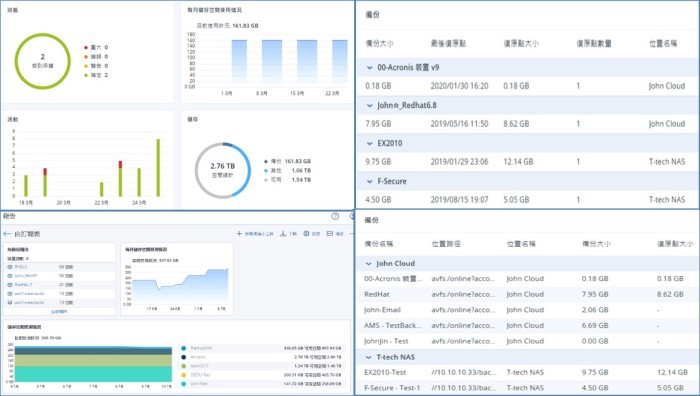The height and width of the screenshot is (396, 700).
Task: Click the BackupInfo legend color dot
Action: (x=183, y=348)
